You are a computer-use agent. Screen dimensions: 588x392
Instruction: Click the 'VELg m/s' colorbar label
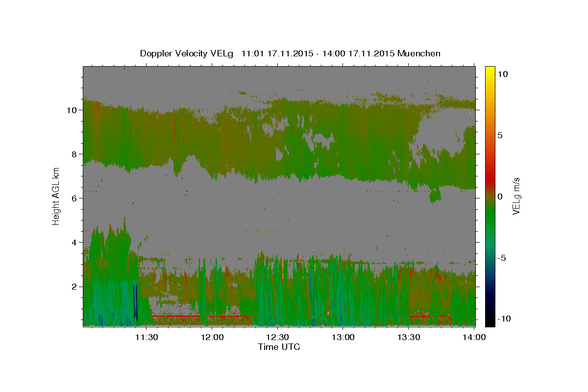515,196
